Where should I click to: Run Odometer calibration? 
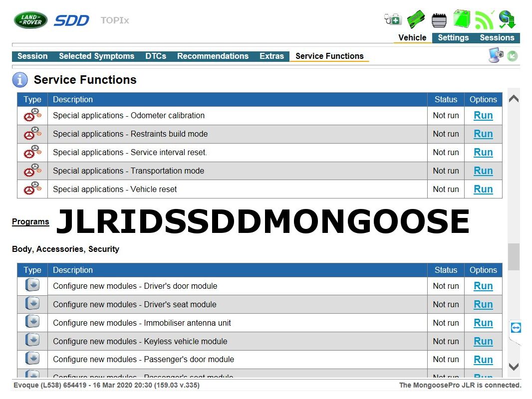(483, 116)
